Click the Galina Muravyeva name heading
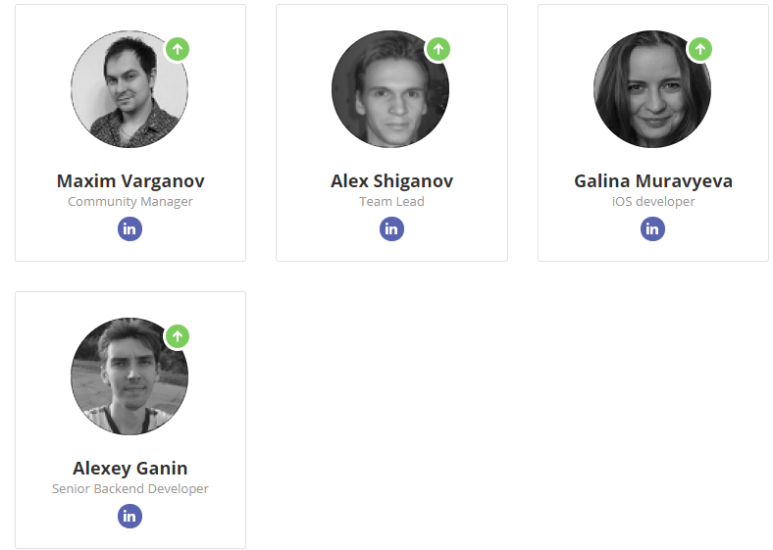 [653, 181]
